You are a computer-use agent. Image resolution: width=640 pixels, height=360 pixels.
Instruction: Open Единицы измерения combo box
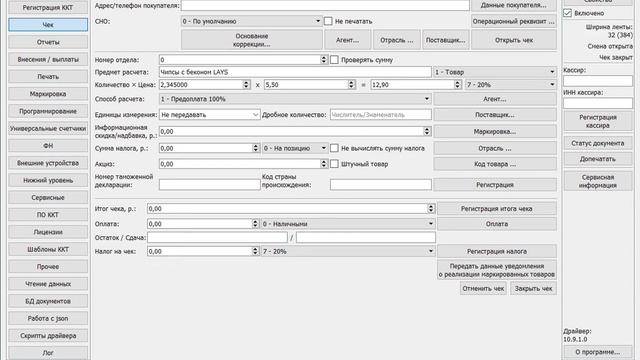(209, 115)
